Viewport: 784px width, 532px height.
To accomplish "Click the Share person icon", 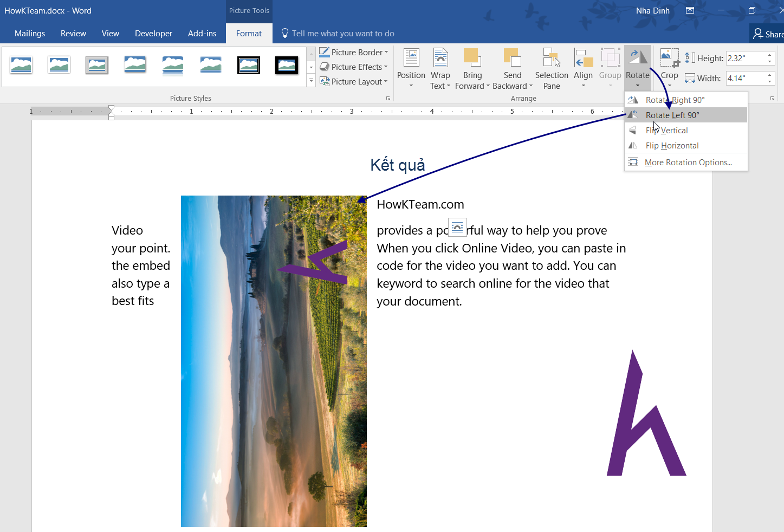I will 758,34.
